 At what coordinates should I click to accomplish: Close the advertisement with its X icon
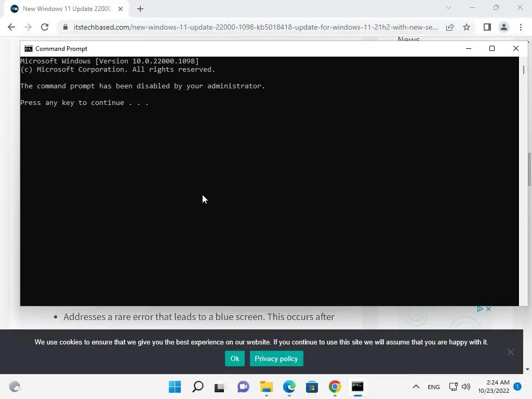[488, 309]
